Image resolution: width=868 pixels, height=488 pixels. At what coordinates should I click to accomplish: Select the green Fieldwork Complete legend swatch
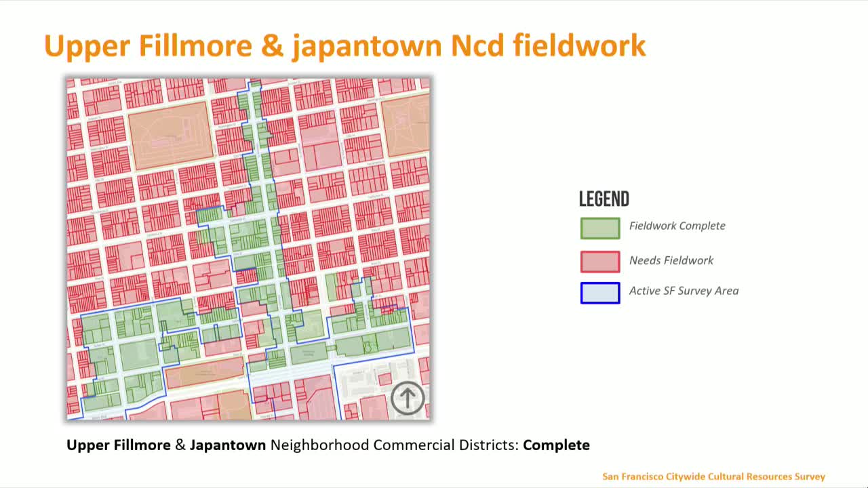coord(599,228)
